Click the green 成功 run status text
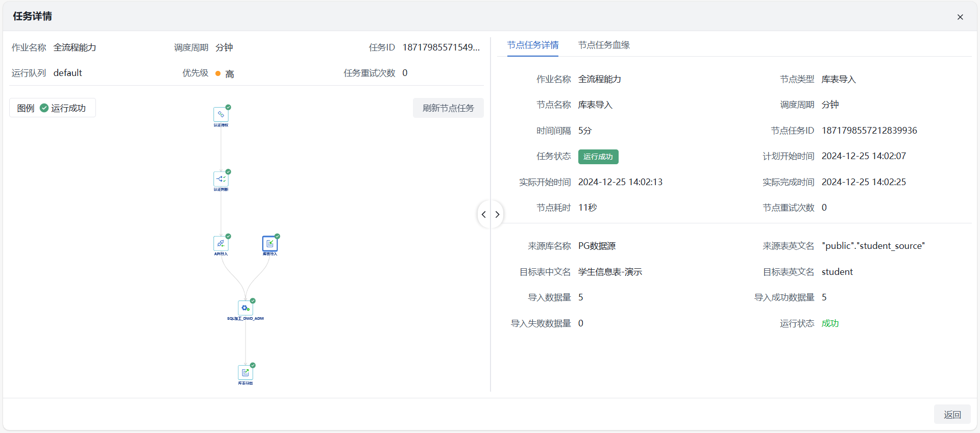The width and height of the screenshot is (980, 433). click(x=830, y=323)
